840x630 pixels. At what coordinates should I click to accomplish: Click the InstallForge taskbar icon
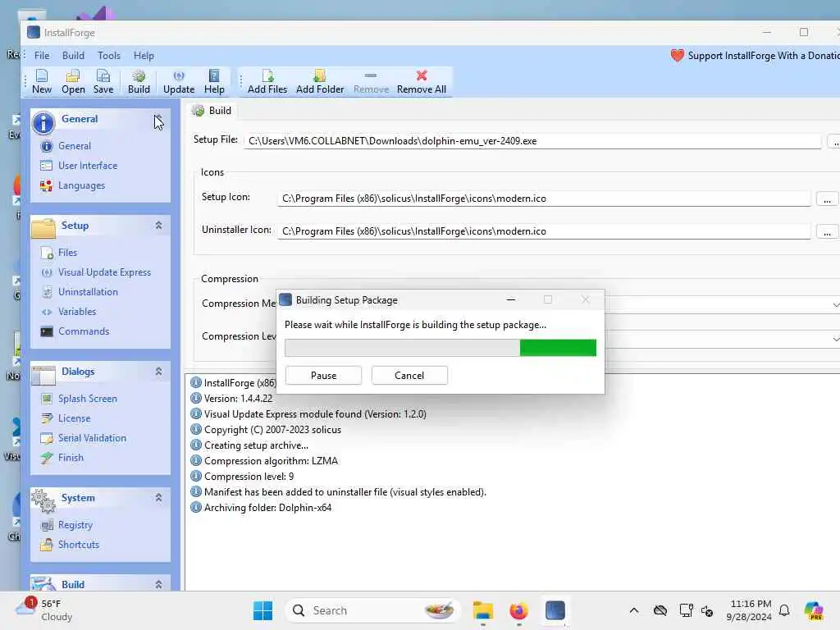(x=555, y=610)
